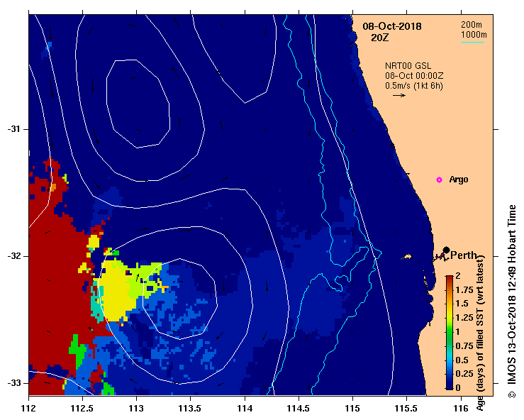Screen dimensions: 524x420
Task: Click the colorbar tick label '1.5'
Action: pyautogui.click(x=462, y=304)
